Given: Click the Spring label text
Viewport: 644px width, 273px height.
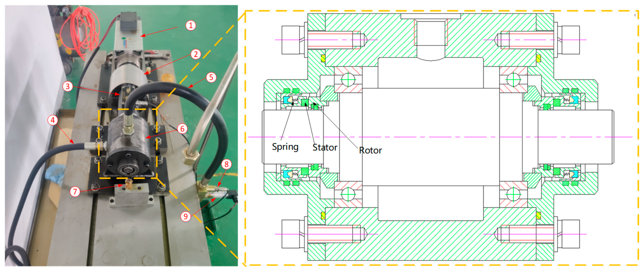Looking at the screenshot, I should point(285,147).
